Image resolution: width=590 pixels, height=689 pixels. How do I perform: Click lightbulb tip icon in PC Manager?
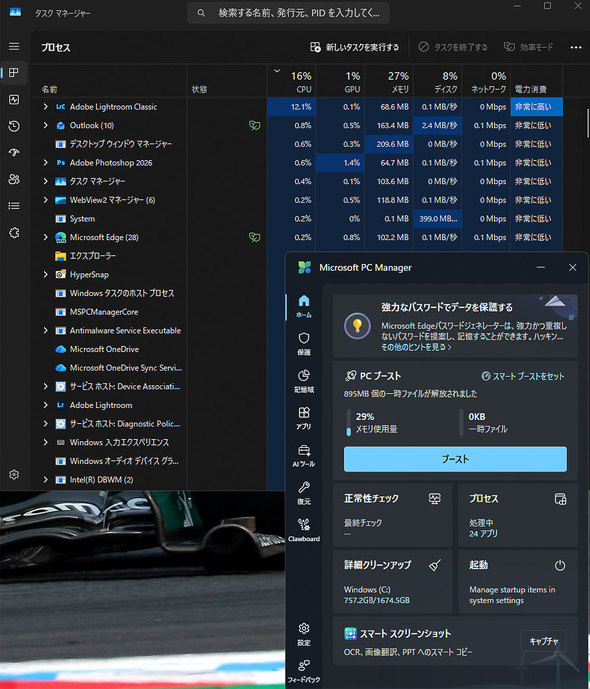coord(357,326)
